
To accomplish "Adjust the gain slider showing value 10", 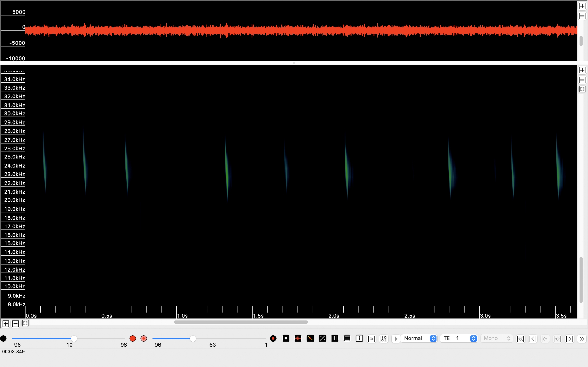I will [74, 338].
